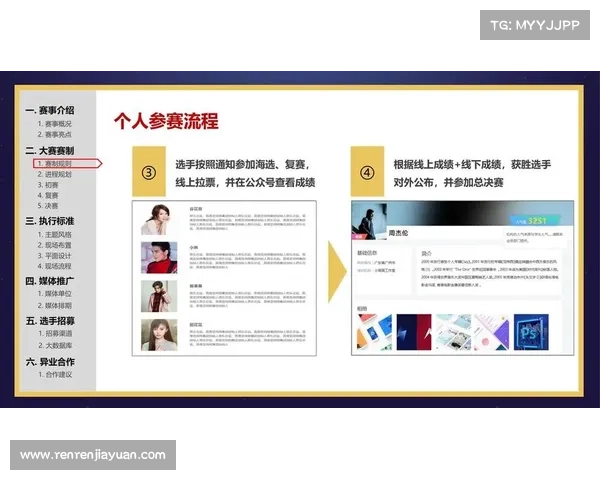Click the gold step ④ box
600x480 pixels.
[x=367, y=171]
